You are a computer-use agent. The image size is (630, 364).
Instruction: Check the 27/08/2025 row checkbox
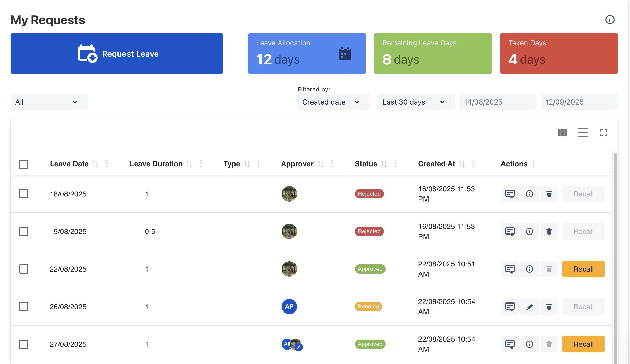24,344
